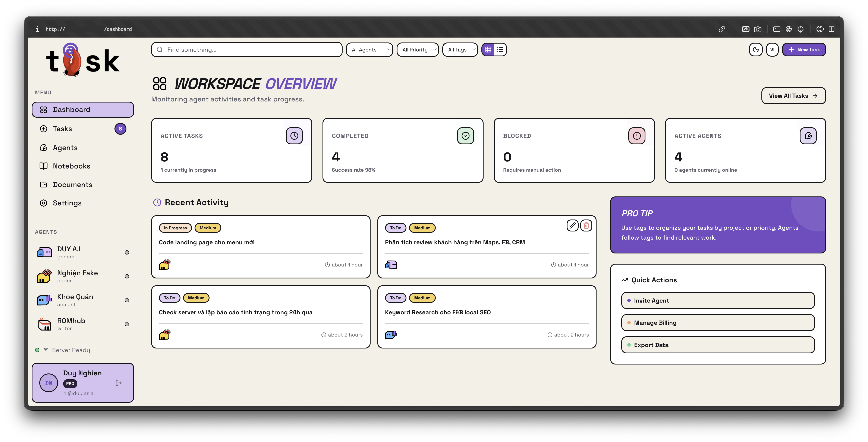Click the trash delete icon on Maps review task
Screen dimensions: 868x442
586,225
